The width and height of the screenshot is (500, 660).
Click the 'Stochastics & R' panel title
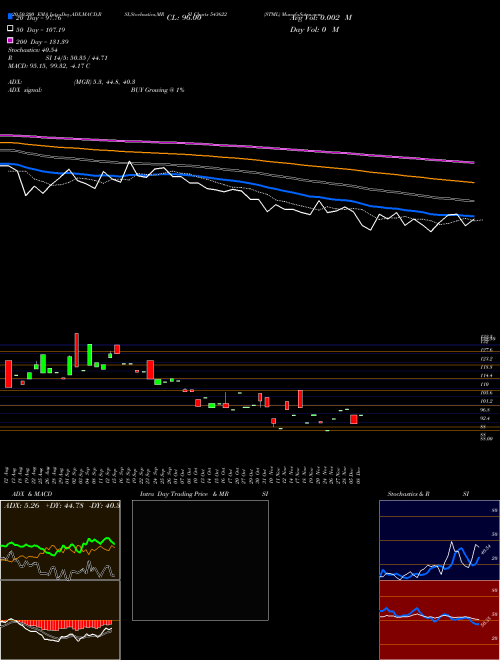click(408, 494)
